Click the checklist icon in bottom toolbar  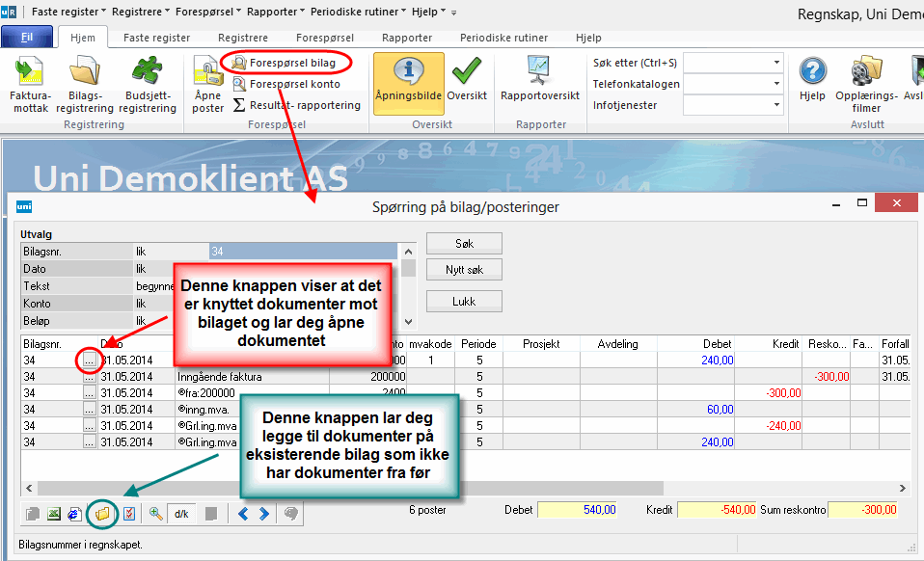(129, 514)
